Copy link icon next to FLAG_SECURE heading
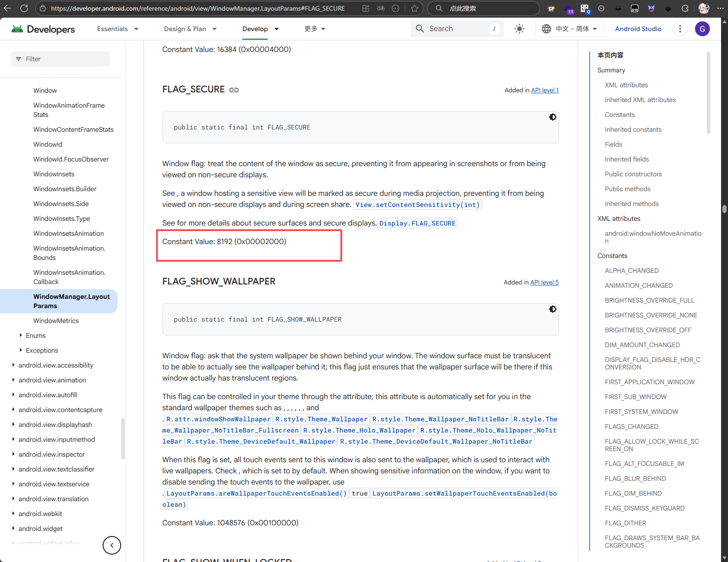Image resolution: width=728 pixels, height=562 pixels. coord(234,90)
